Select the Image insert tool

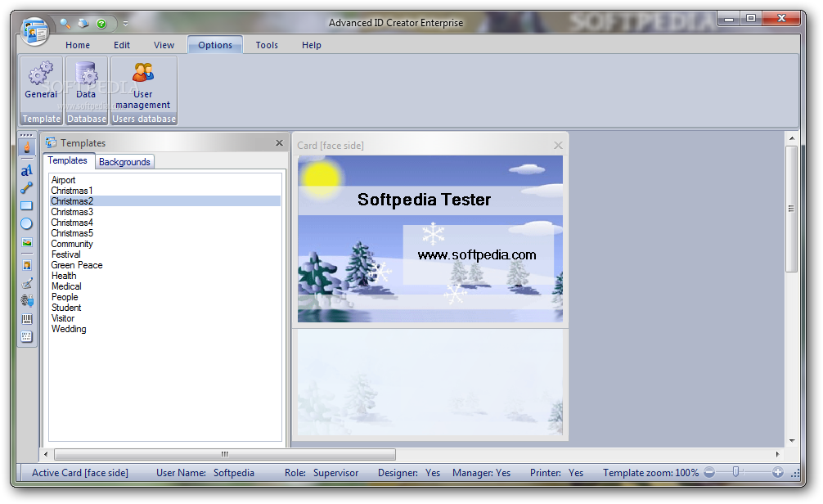tap(27, 242)
